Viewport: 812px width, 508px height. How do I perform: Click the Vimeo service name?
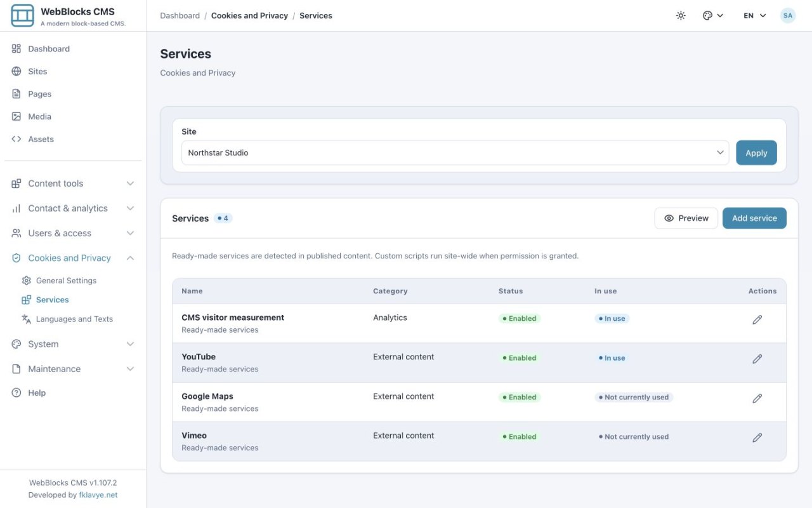click(194, 436)
